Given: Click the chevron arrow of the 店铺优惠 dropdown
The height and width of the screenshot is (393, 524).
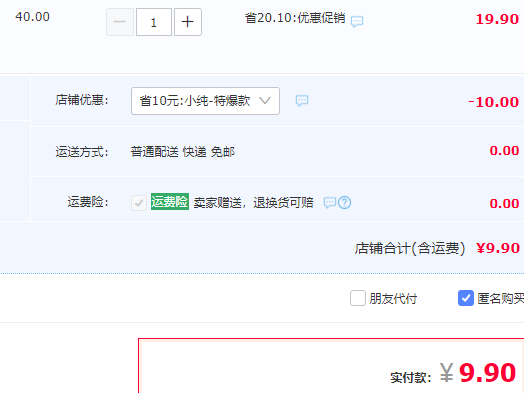Looking at the screenshot, I should click(x=265, y=100).
